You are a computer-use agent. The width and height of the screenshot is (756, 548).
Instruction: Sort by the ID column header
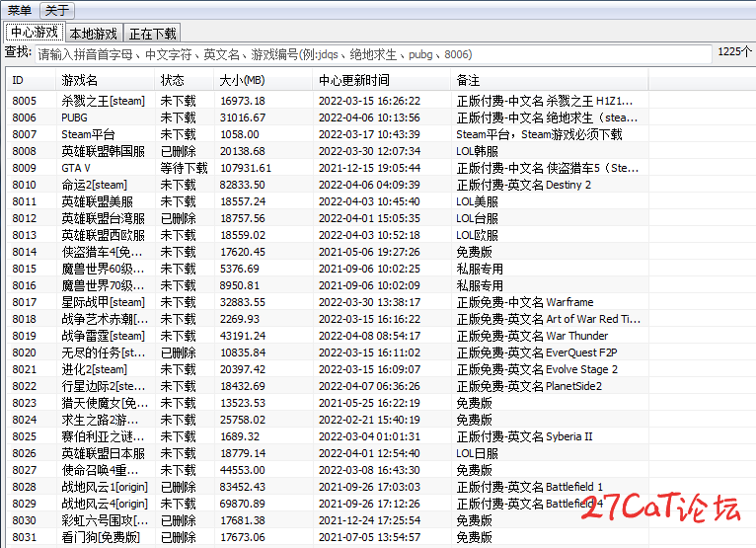pos(31,80)
